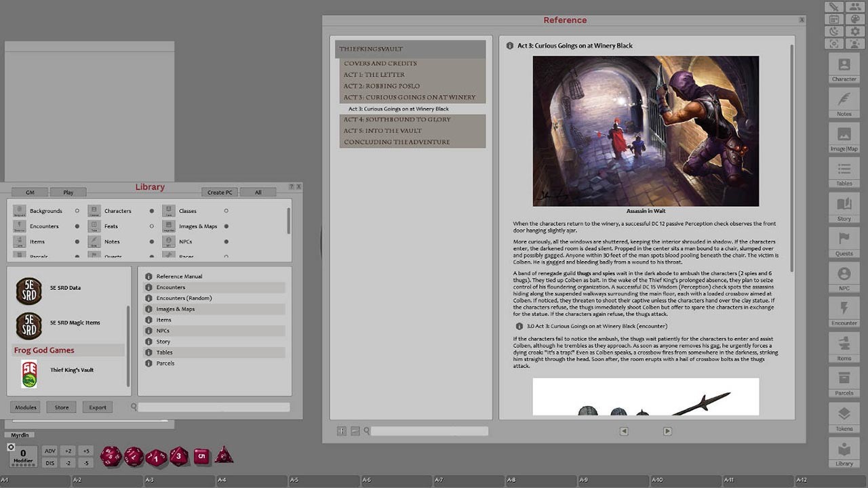Click the Create PC button
Screen dimensions: 868x488
(219, 192)
